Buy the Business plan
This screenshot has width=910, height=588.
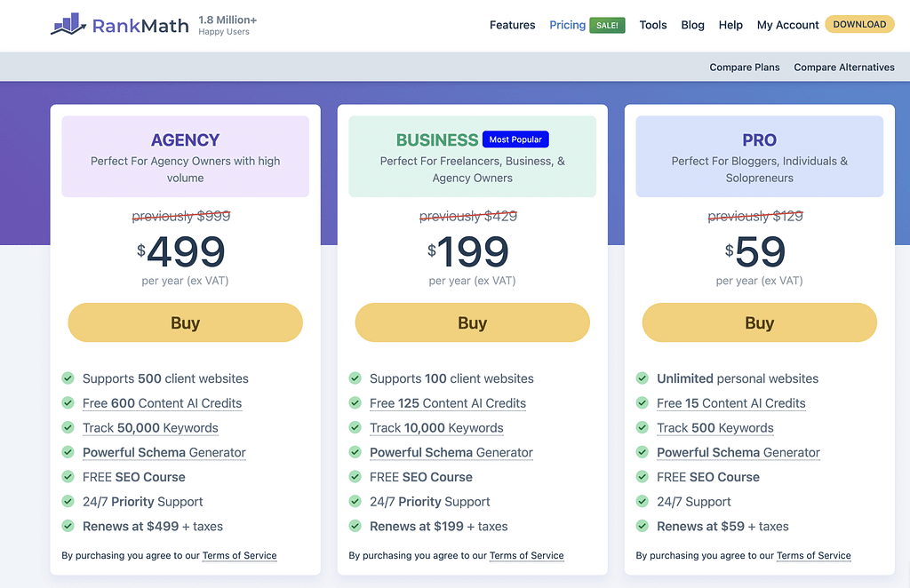coord(472,322)
